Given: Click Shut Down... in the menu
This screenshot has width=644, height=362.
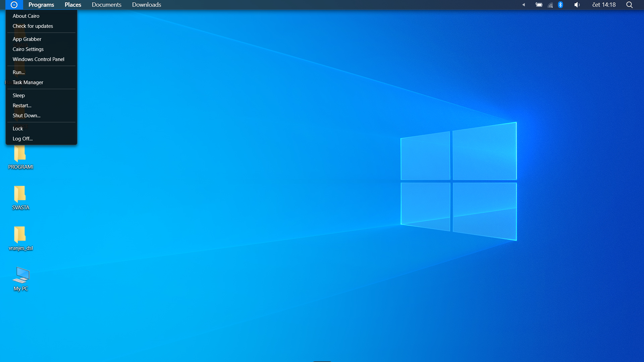Looking at the screenshot, I should 26,116.
